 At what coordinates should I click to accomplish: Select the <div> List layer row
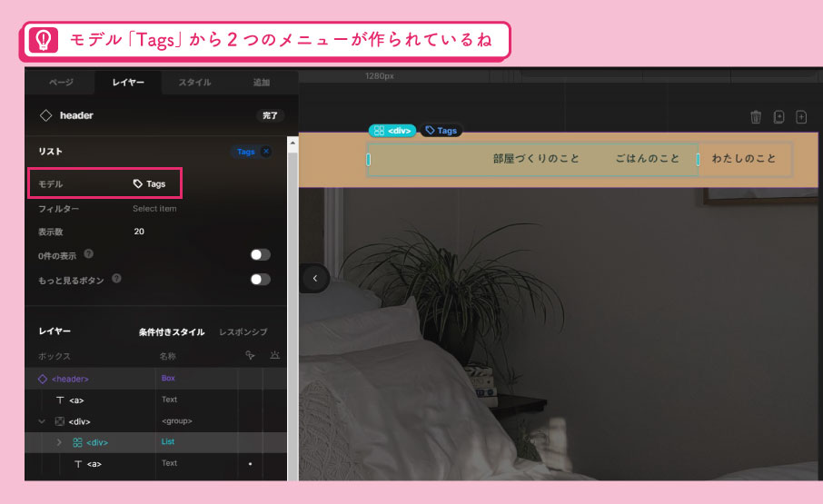coord(156,442)
